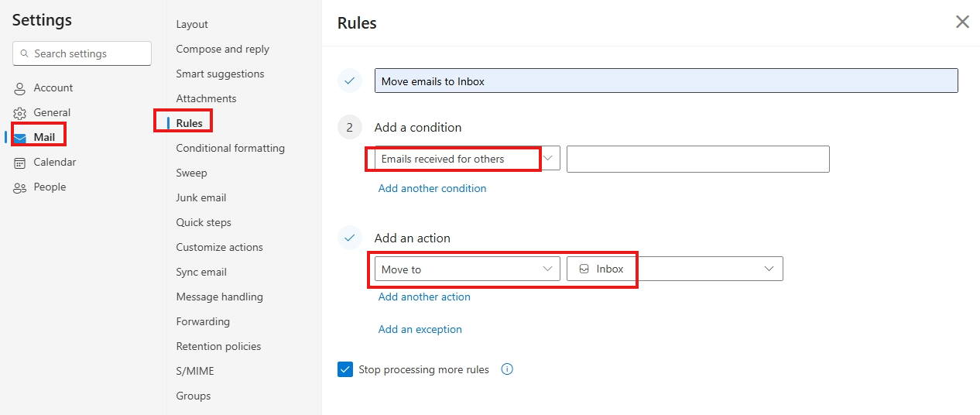Uncheck Stop processing more rules

click(x=345, y=369)
